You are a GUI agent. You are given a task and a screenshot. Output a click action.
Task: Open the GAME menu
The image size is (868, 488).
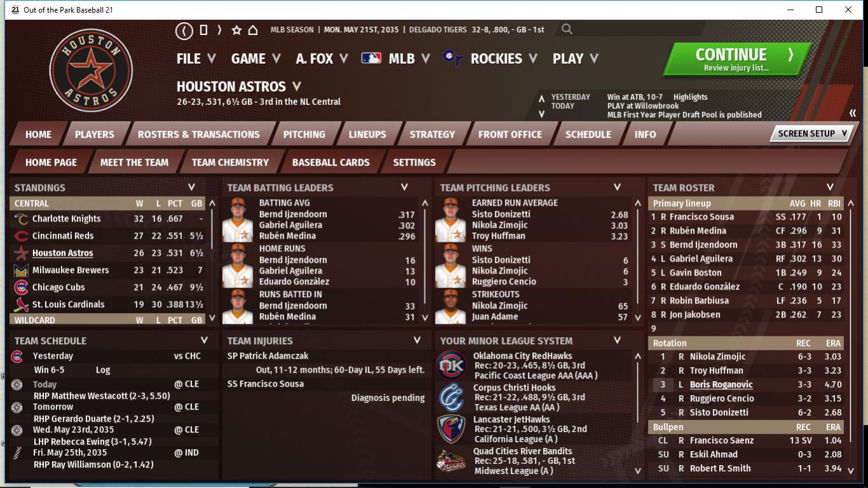256,59
